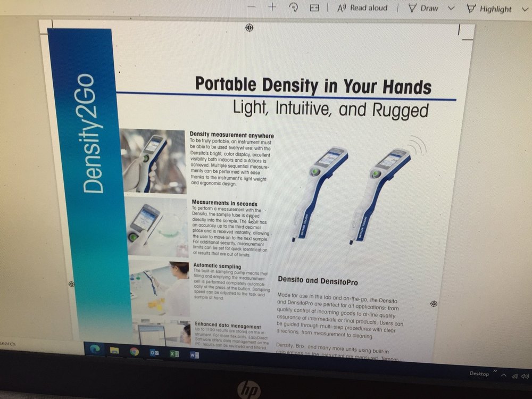Screen dimensions: 532x399
Task: Rotate the PDF page
Action: pyautogui.click(x=294, y=7)
